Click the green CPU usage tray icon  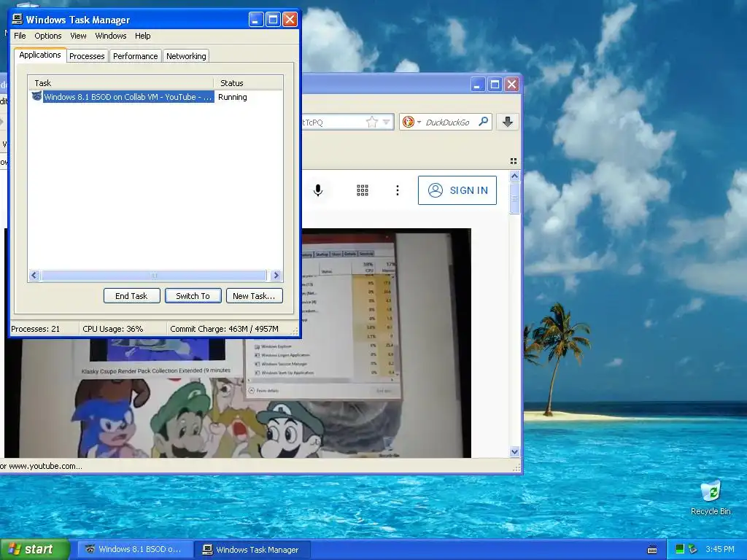click(x=680, y=549)
